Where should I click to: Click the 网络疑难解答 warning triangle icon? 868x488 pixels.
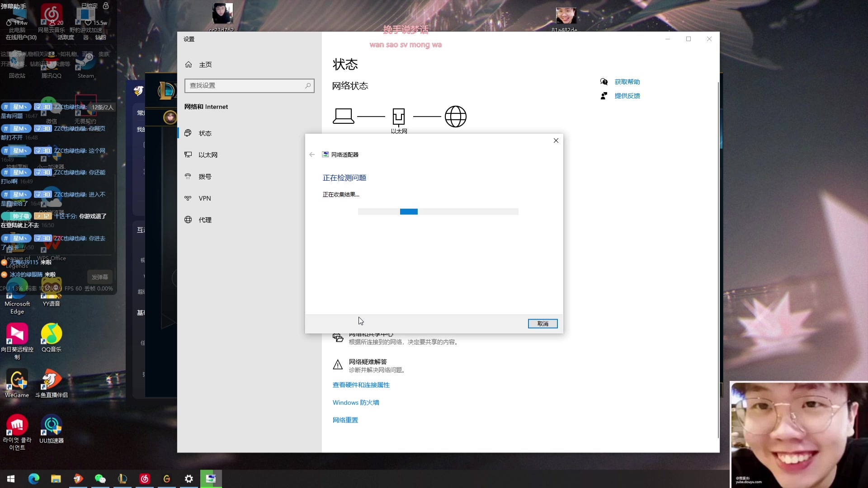pos(338,365)
